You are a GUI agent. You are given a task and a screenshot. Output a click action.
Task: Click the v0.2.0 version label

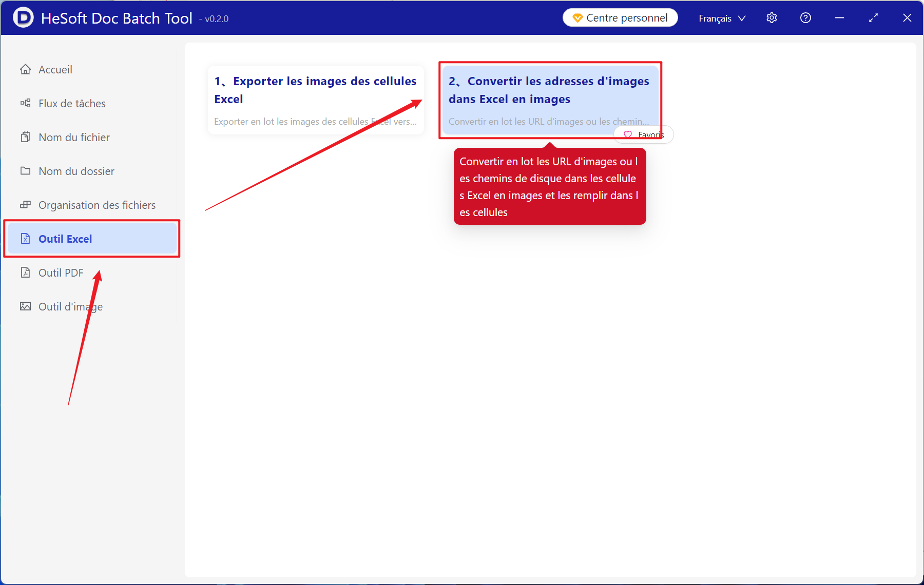click(x=214, y=19)
